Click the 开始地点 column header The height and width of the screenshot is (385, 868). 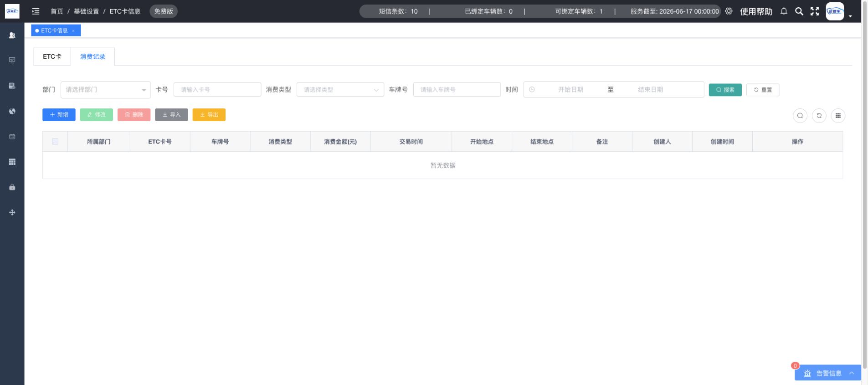(482, 142)
